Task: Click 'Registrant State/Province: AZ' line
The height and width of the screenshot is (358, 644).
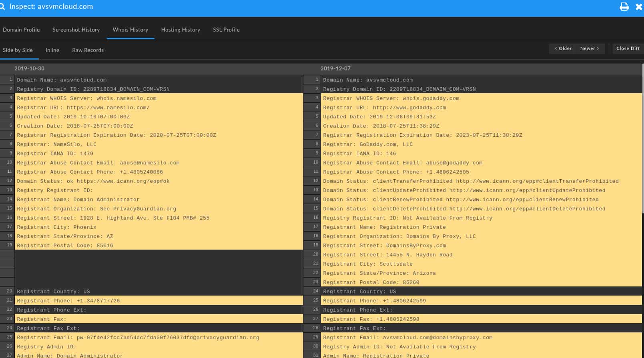Action: coord(159,236)
